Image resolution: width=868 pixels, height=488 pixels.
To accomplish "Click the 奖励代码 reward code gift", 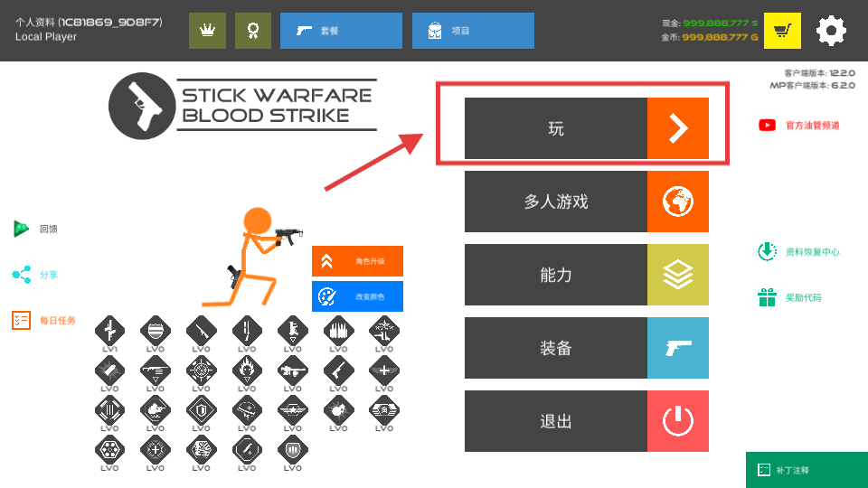I will tap(789, 297).
